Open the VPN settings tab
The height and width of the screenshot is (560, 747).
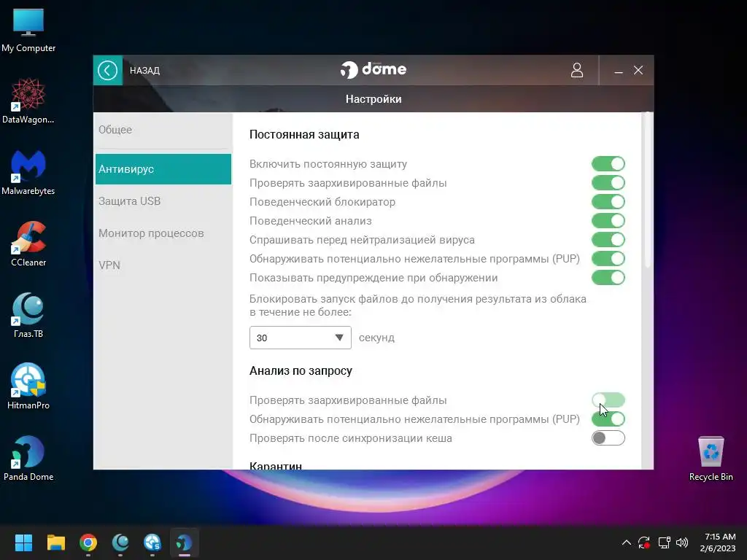[163, 265]
